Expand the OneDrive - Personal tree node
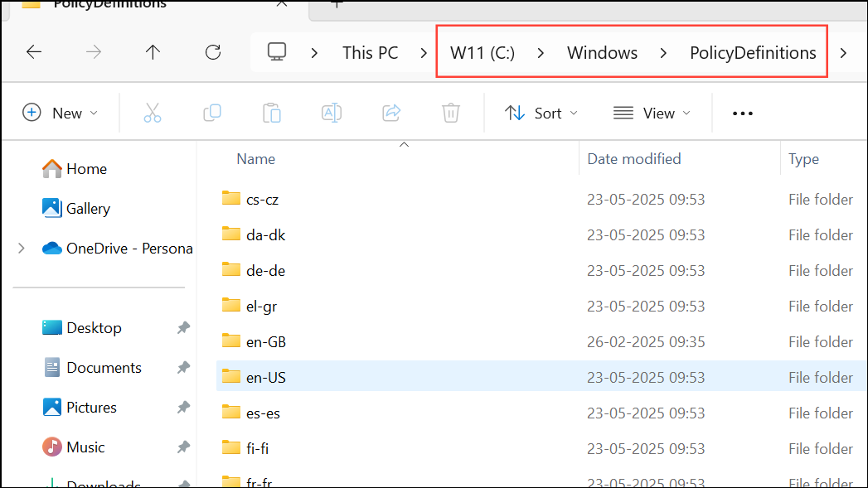Image resolution: width=868 pixels, height=488 pixels. [x=22, y=249]
